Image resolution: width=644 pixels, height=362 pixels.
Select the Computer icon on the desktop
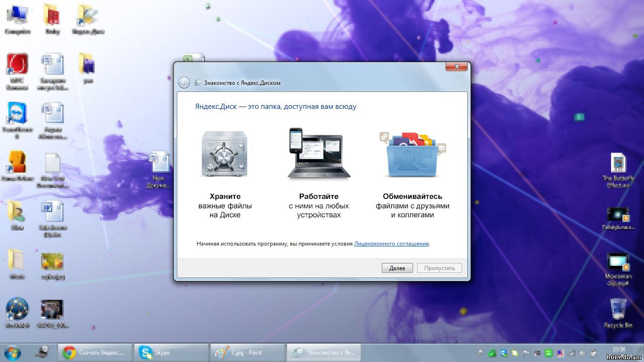coord(17,20)
